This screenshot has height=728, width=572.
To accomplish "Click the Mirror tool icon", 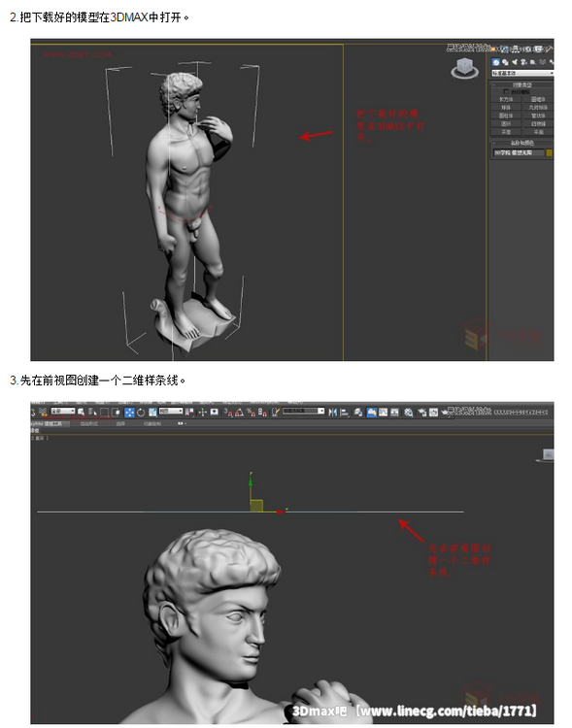I will point(333,412).
